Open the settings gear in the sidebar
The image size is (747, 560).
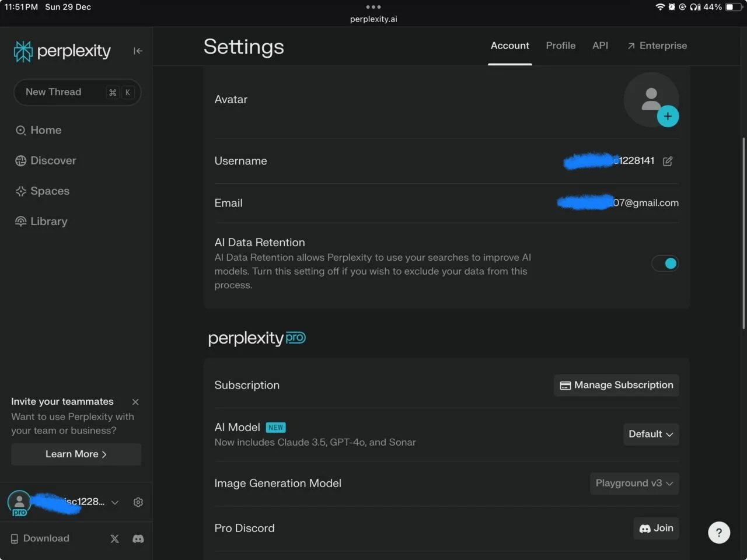[x=138, y=502]
